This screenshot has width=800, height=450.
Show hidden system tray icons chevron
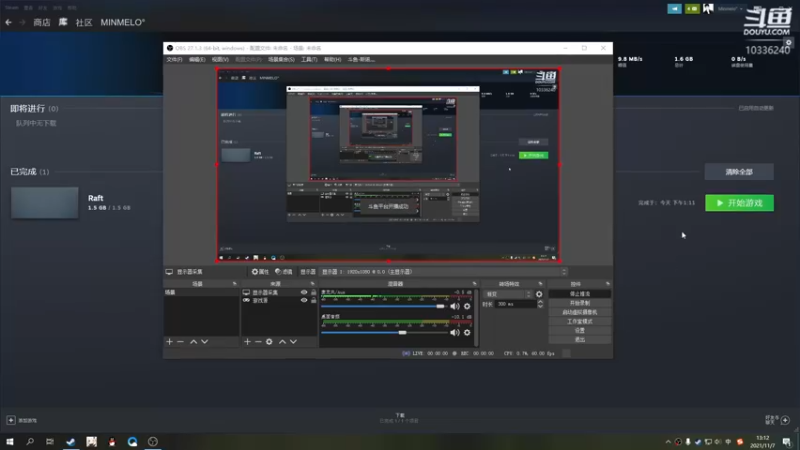[x=668, y=442]
